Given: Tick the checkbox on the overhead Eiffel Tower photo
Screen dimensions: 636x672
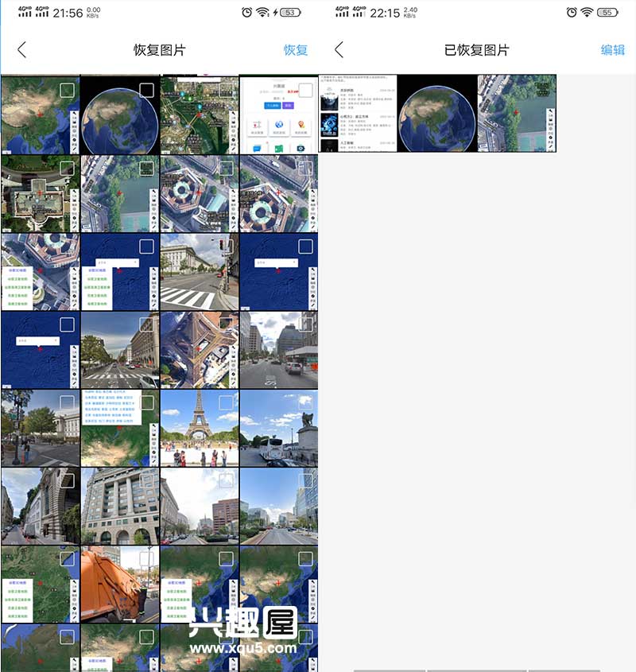Looking at the screenshot, I should point(226,324).
